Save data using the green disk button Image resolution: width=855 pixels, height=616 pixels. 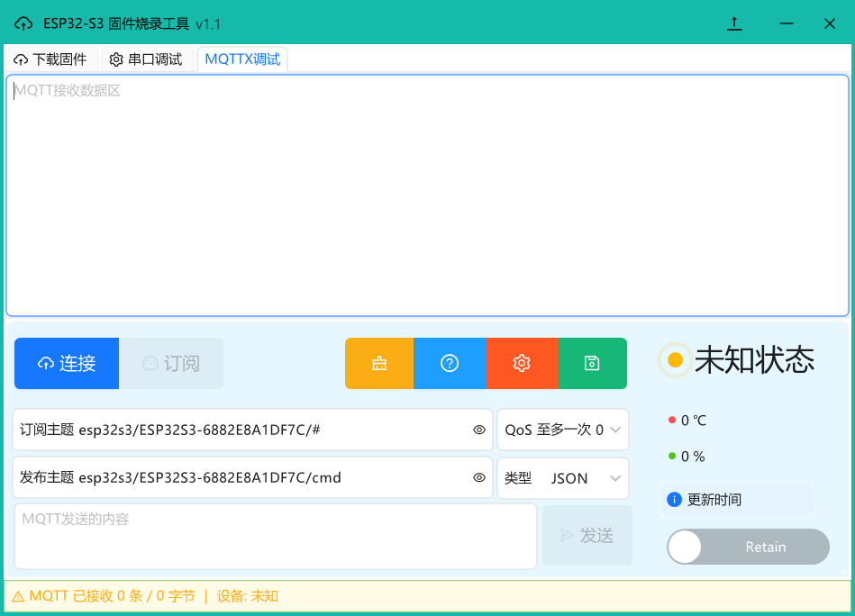pyautogui.click(x=592, y=363)
